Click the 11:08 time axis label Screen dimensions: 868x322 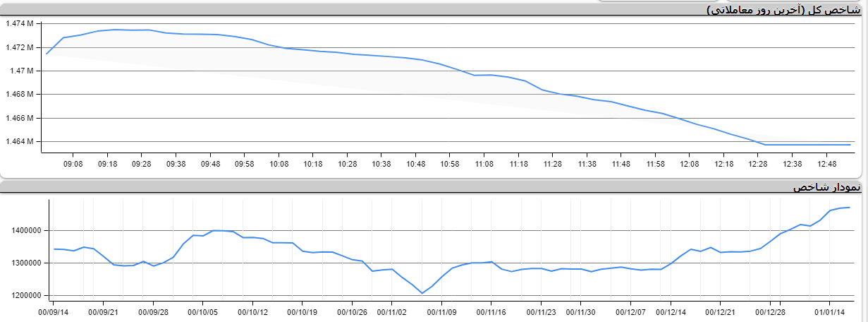484,164
